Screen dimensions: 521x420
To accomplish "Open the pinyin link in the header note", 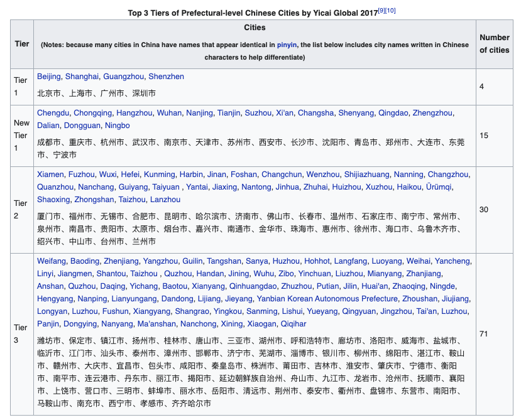I will [287, 45].
